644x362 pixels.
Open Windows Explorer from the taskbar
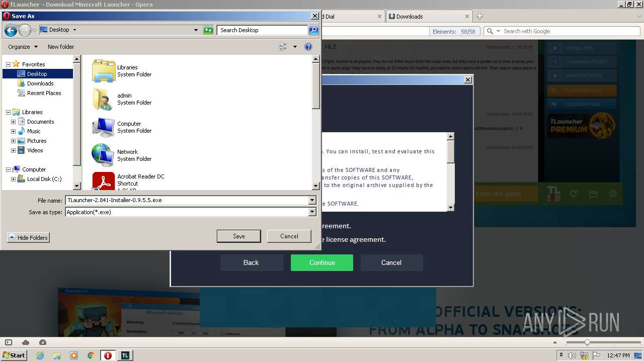click(57, 355)
